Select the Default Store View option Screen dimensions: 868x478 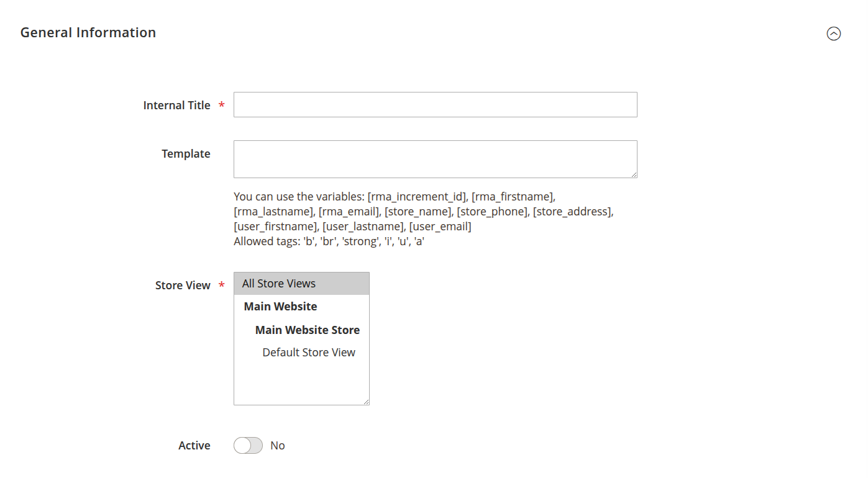coord(309,353)
